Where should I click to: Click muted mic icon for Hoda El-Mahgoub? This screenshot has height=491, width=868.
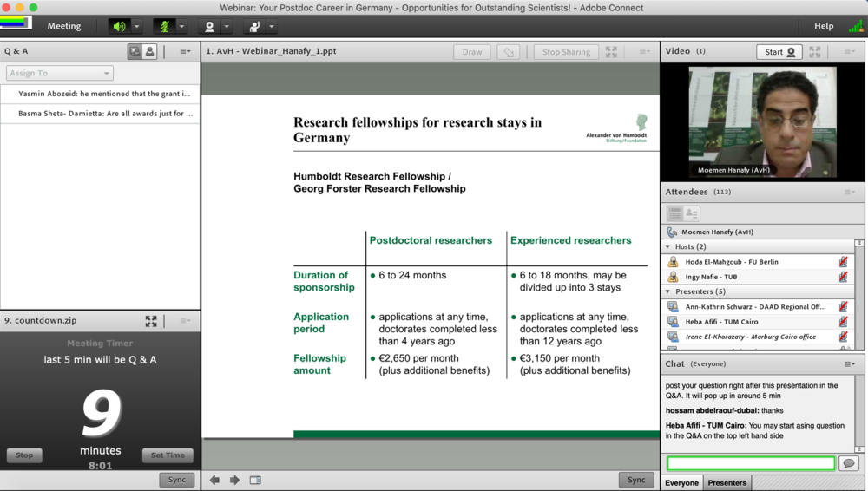point(843,262)
